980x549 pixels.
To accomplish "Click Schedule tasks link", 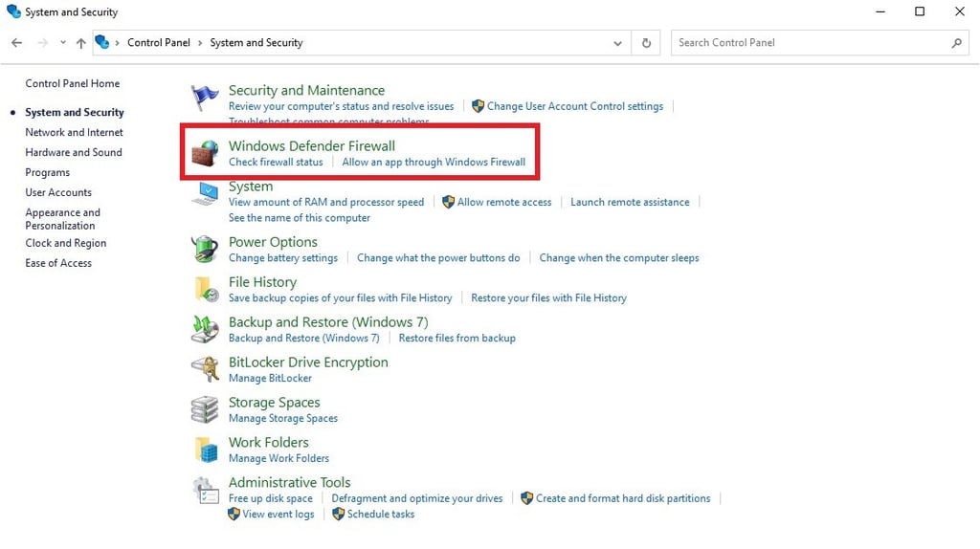I will point(381,514).
